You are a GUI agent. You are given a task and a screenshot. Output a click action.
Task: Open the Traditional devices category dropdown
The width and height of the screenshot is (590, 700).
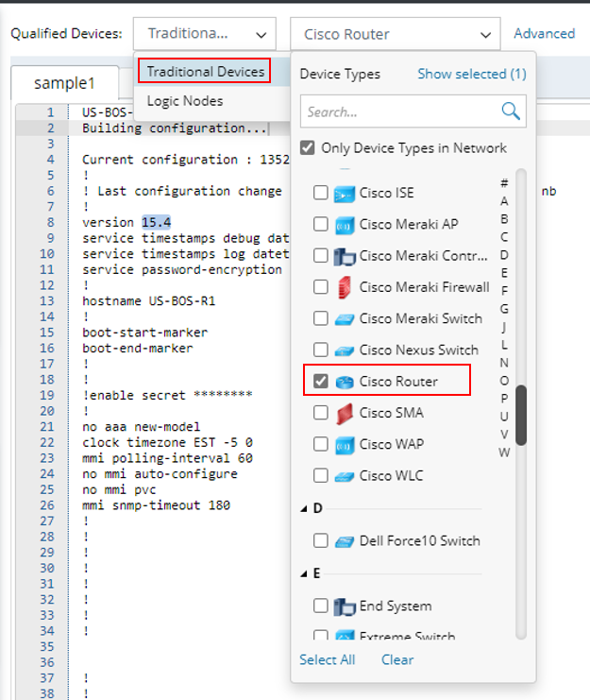coord(204,34)
